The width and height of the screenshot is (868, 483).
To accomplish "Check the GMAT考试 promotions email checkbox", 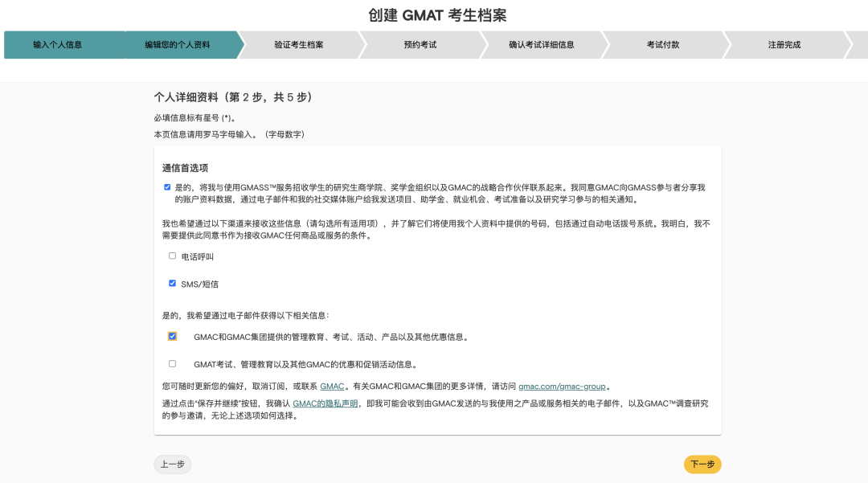I will [172, 364].
